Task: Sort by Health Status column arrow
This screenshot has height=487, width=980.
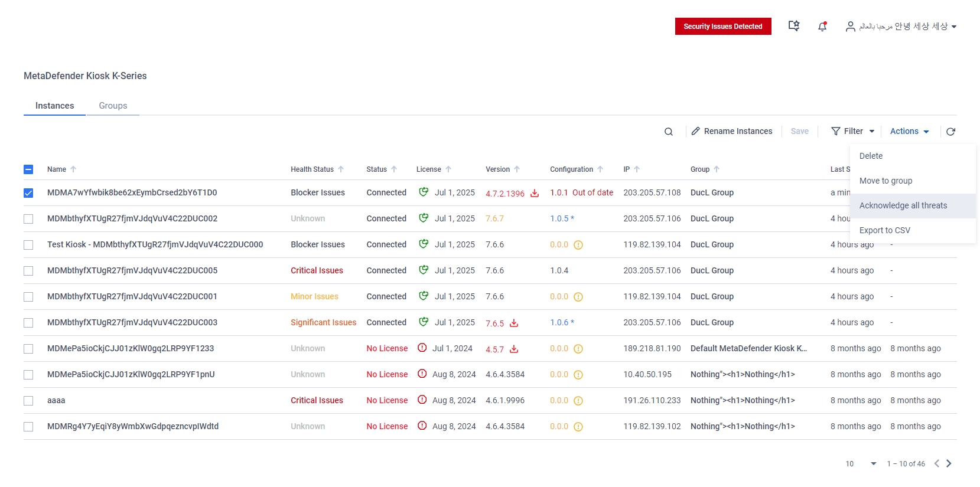Action: pyautogui.click(x=341, y=169)
